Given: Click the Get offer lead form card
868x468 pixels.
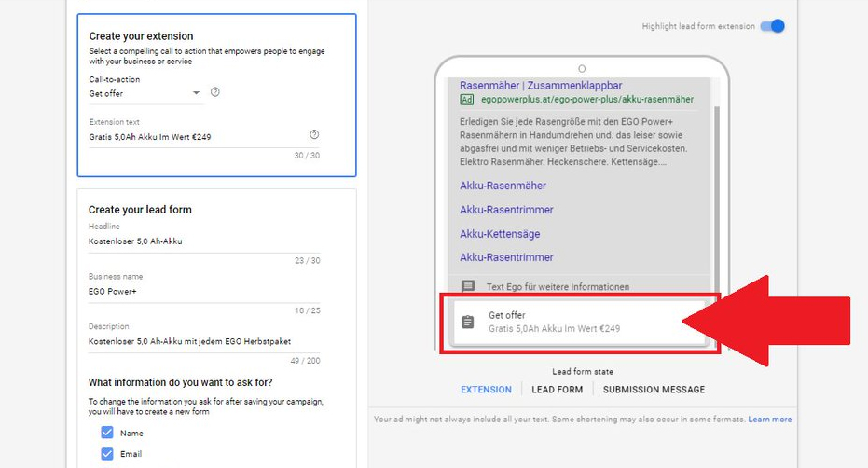Looking at the screenshot, I should (x=578, y=323).
